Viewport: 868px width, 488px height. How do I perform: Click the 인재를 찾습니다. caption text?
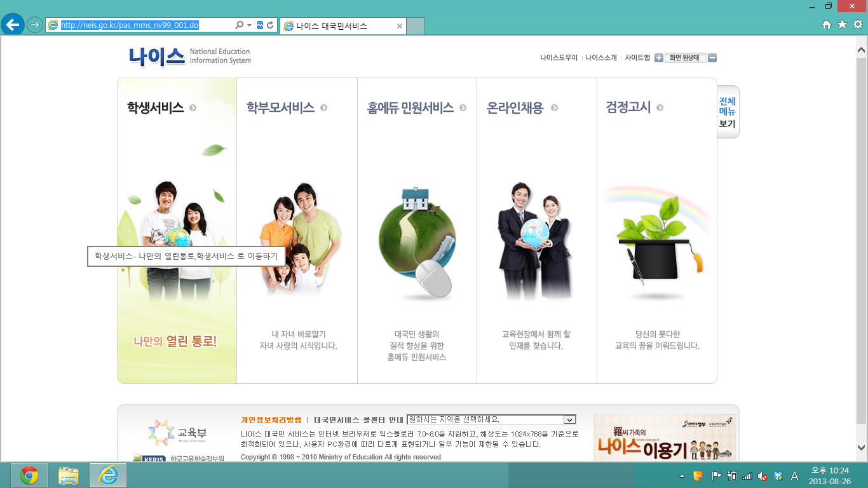click(x=536, y=346)
